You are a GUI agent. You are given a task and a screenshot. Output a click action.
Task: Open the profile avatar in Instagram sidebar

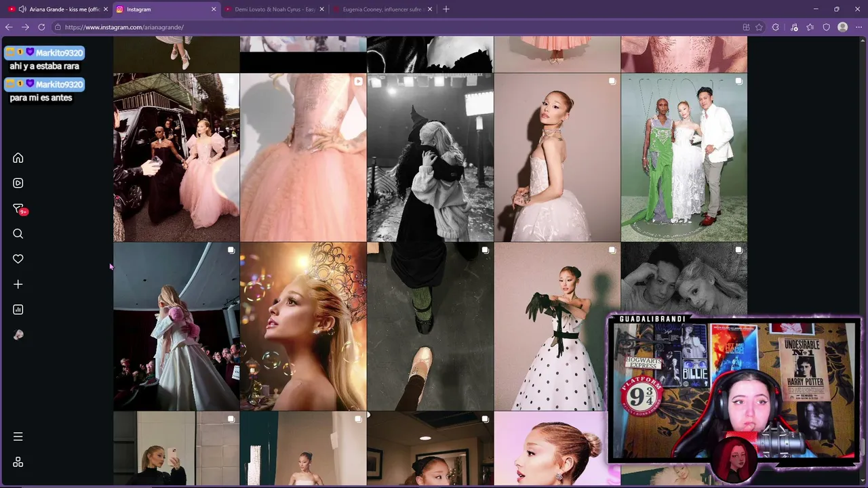pyautogui.click(x=18, y=335)
